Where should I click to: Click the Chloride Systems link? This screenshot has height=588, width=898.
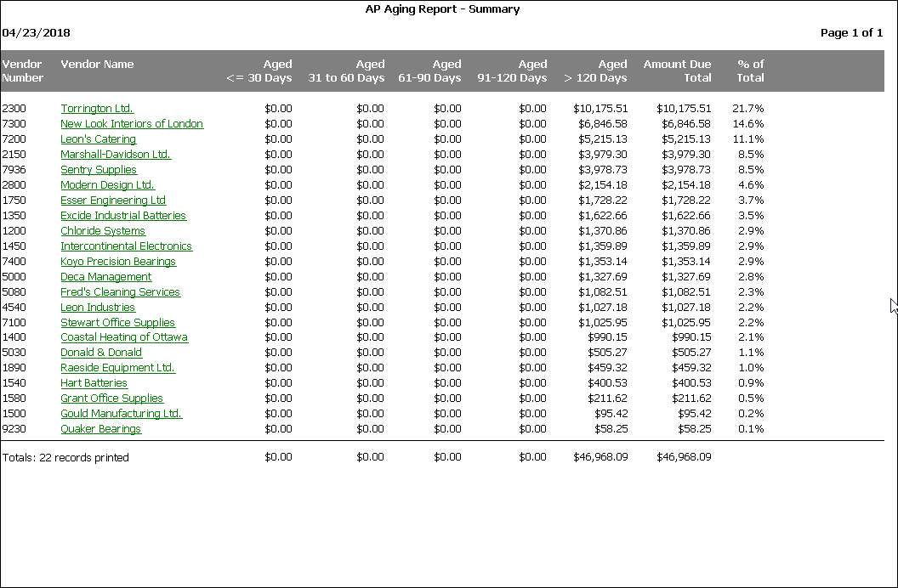point(103,231)
